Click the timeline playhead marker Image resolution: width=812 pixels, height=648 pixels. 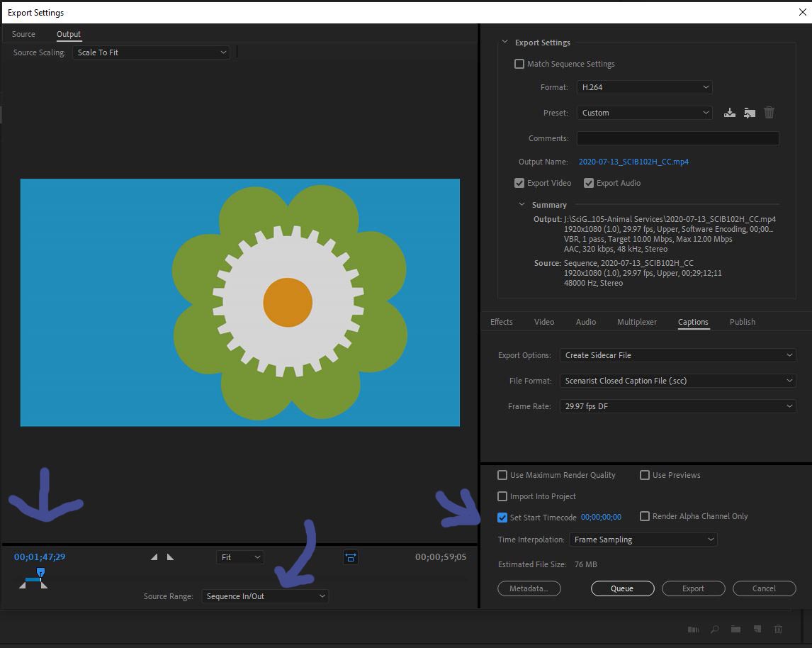(40, 573)
